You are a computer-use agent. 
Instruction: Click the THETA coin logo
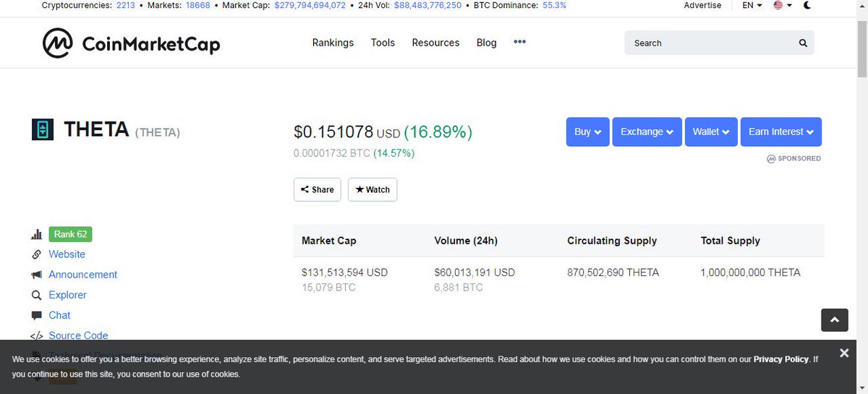pyautogui.click(x=43, y=130)
